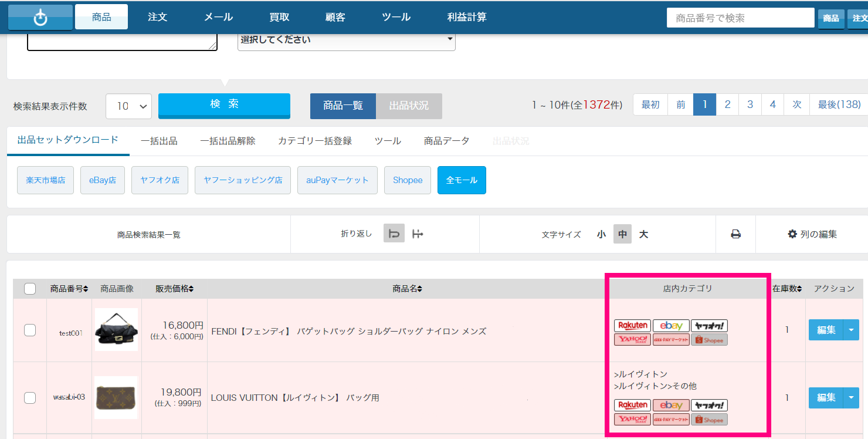Check the select-all checkbox in table header
Screen dimensions: 868x439
click(30, 289)
